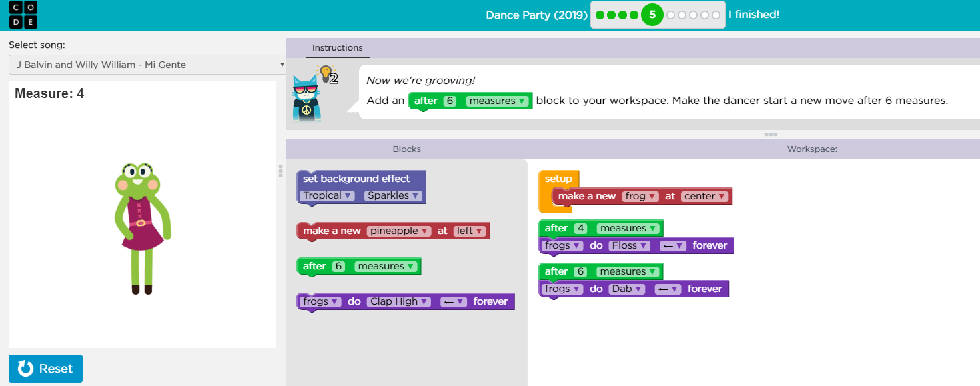Open Floss move dropdown
Viewport: 980px width, 386px height.
(630, 245)
